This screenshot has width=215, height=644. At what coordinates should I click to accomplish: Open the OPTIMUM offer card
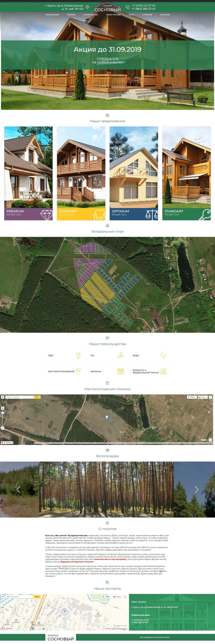pyautogui.click(x=134, y=173)
